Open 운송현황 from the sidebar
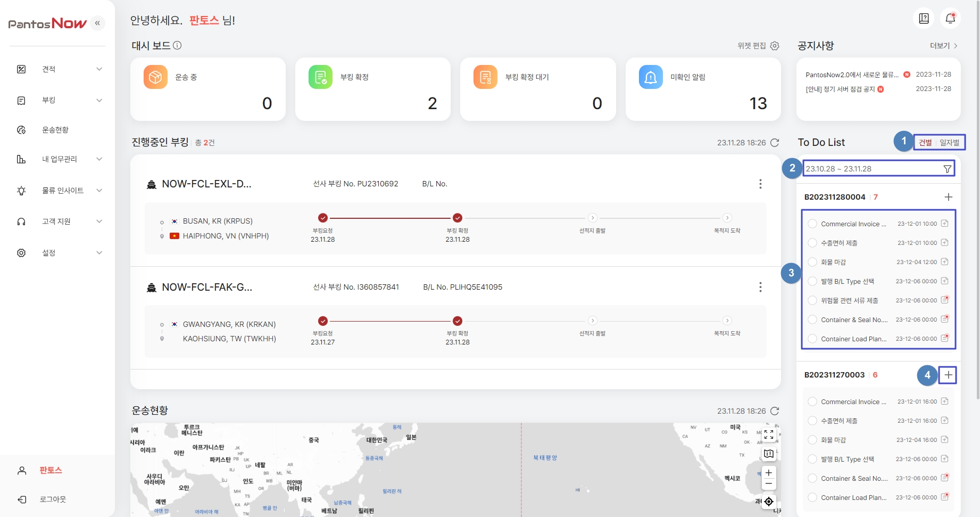The height and width of the screenshot is (517, 980). (55, 130)
